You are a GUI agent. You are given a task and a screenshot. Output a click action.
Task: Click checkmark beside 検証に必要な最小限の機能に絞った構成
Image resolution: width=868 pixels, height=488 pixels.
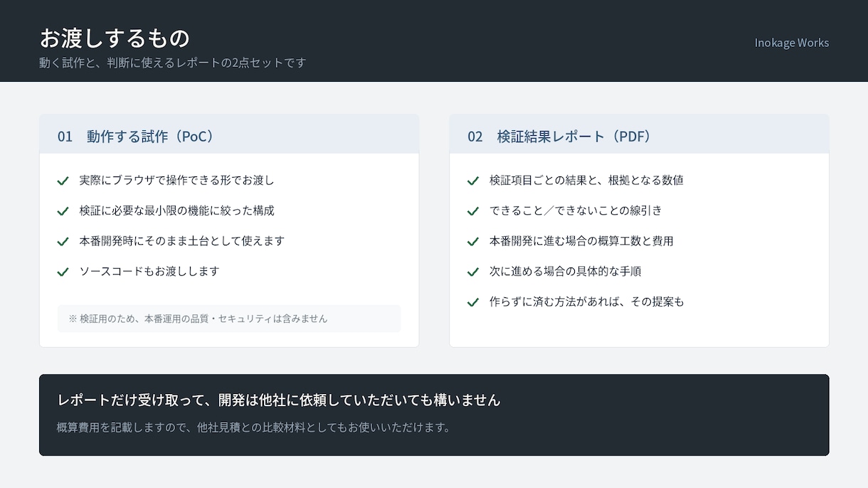[63, 211]
